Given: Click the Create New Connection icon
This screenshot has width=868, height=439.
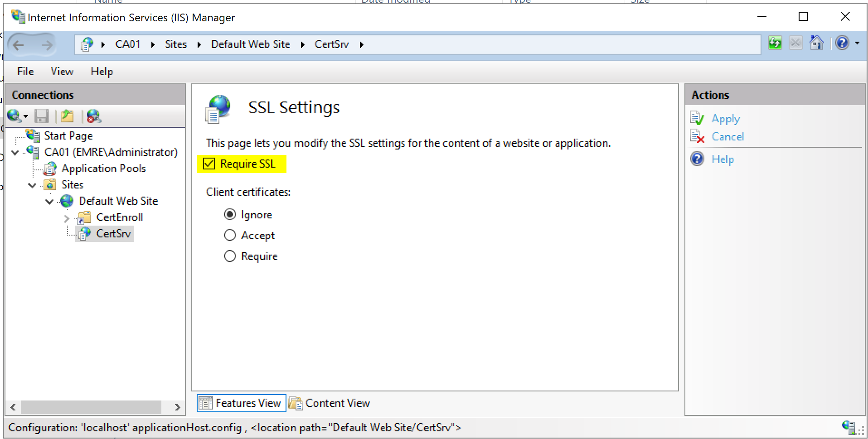Looking at the screenshot, I should [15, 116].
